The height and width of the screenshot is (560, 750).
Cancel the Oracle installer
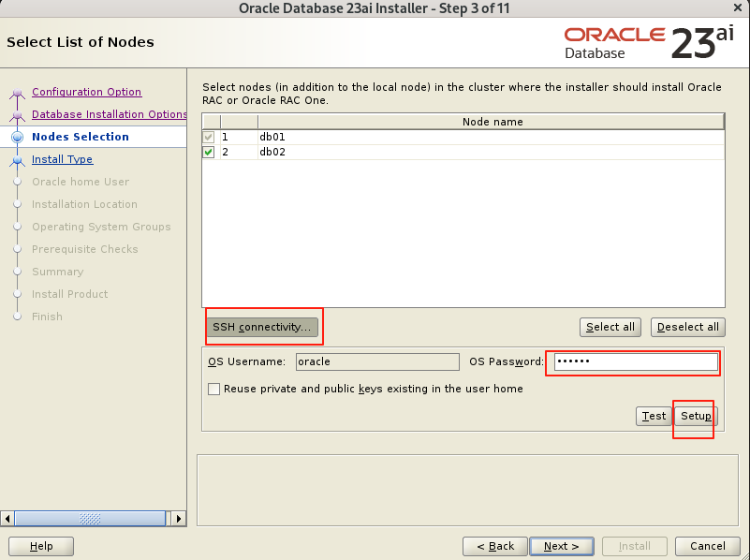coord(708,546)
